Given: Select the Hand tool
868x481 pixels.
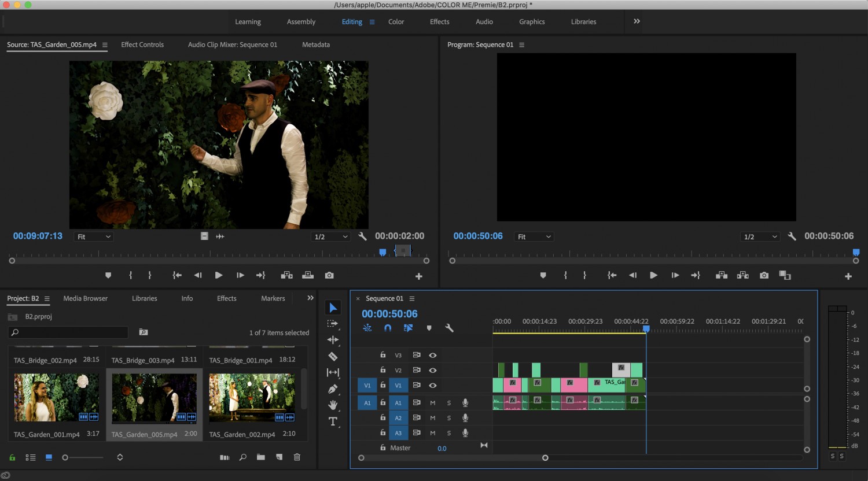Looking at the screenshot, I should (333, 405).
